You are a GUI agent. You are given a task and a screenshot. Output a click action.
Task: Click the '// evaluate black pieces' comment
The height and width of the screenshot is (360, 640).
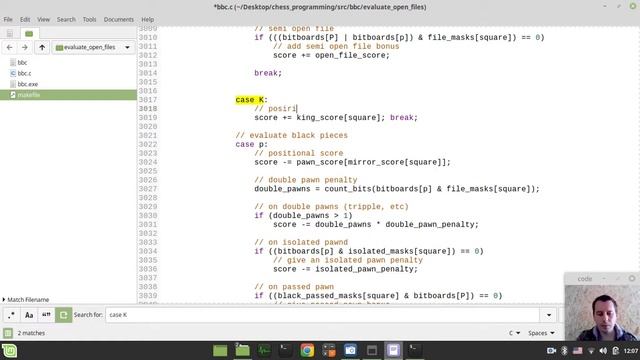pyautogui.click(x=291, y=136)
